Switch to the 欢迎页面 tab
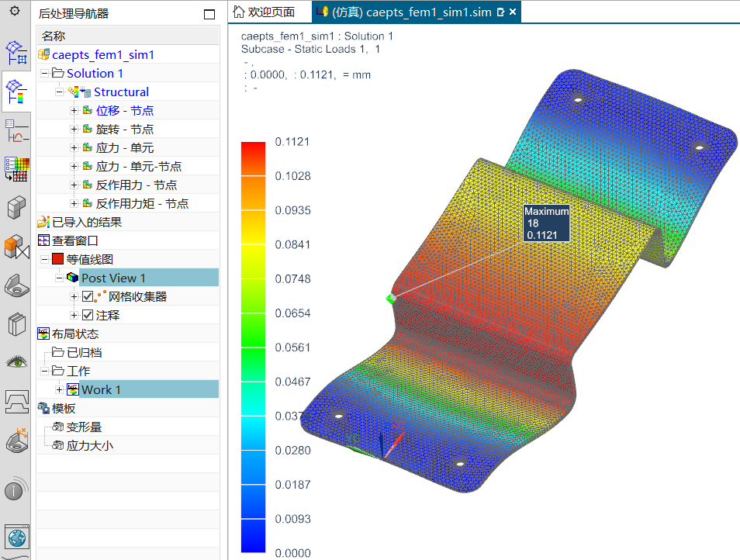 point(270,12)
